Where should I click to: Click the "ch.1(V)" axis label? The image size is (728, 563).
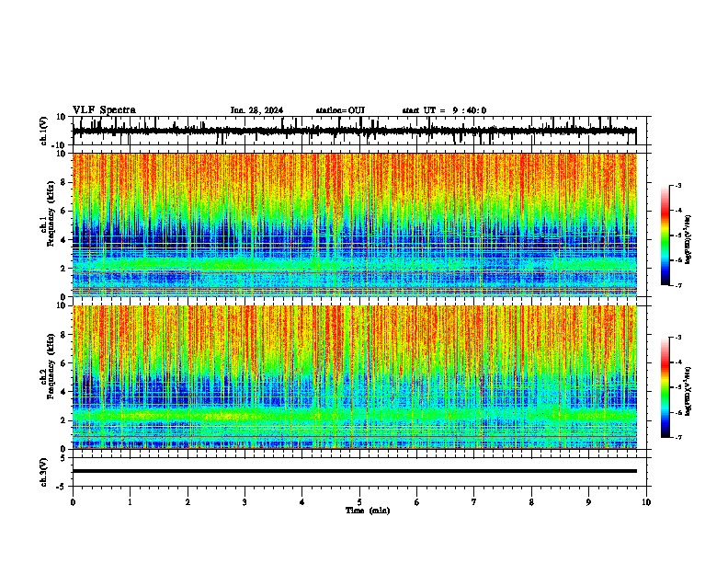tap(44, 131)
